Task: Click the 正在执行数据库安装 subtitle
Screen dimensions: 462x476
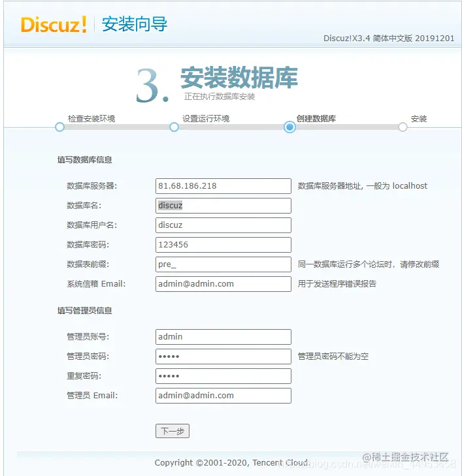Action: coord(220,97)
